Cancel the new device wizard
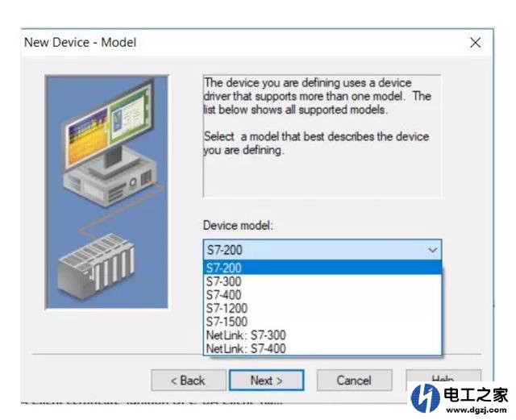The width and height of the screenshot is (516, 420). (x=354, y=380)
